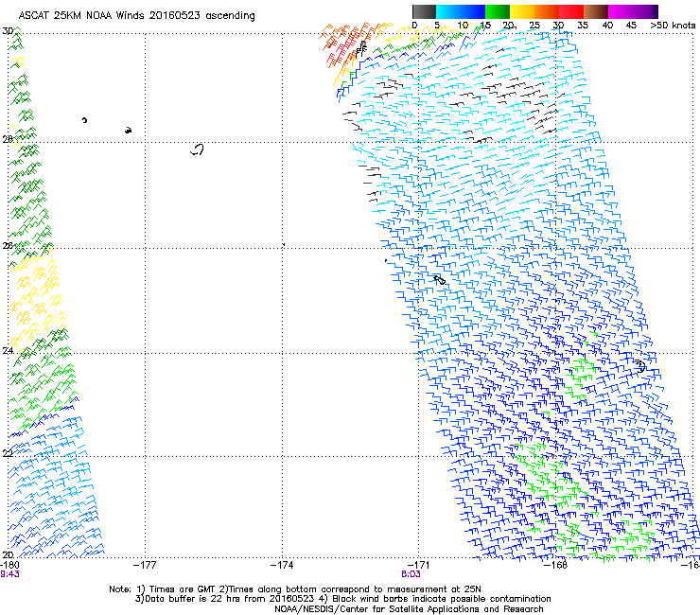The width and height of the screenshot is (700, 615).
Task: Click the island outline near 24N at the right swath edge
Action: point(639,366)
